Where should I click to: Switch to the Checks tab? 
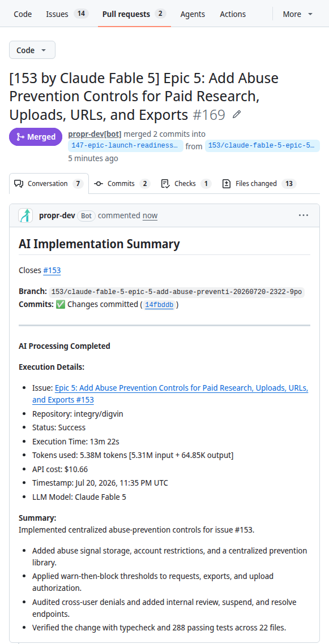click(x=186, y=184)
